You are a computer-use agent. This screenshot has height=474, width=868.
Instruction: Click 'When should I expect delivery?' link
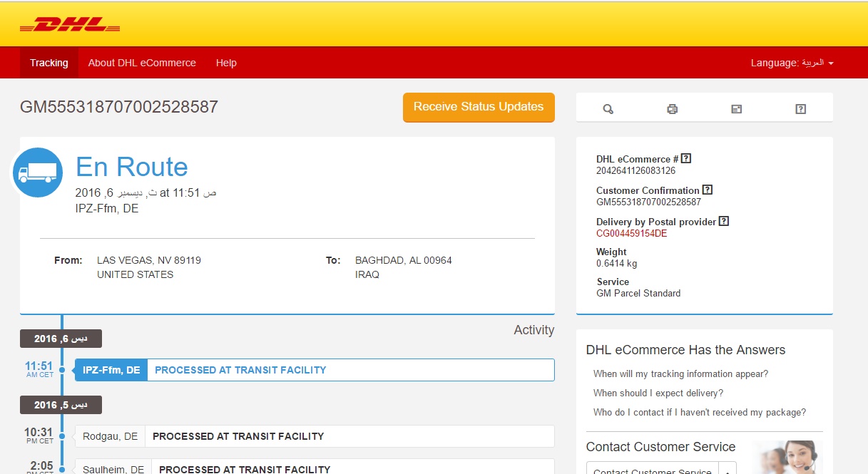pos(658,393)
